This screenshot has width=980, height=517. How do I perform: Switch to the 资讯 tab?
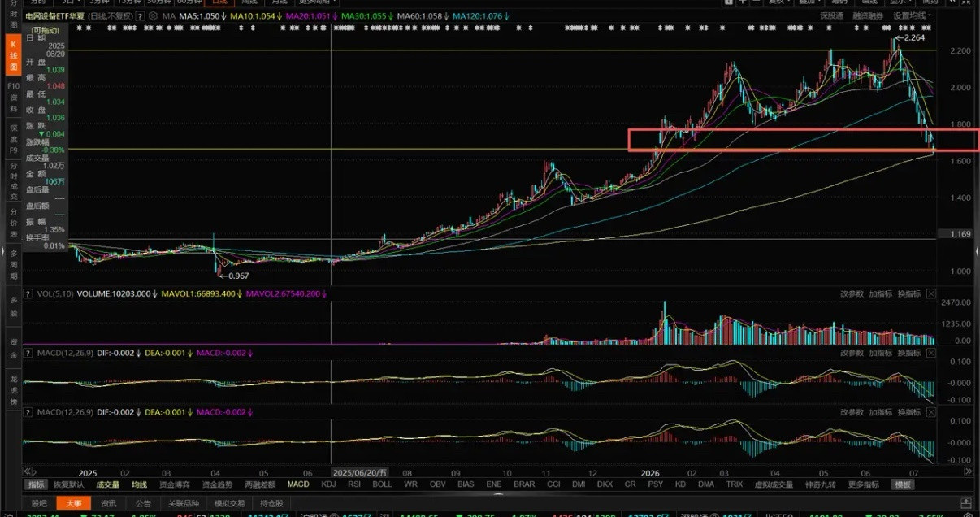tap(108, 503)
